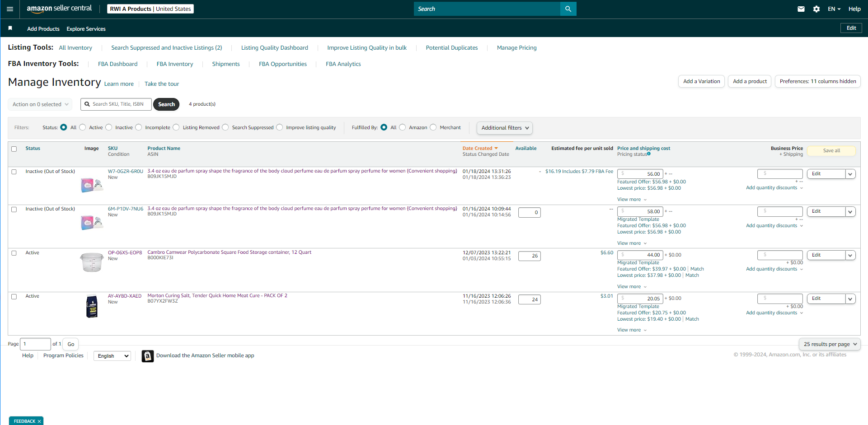Click the Pricing status info icon
868x425 pixels.
point(649,154)
